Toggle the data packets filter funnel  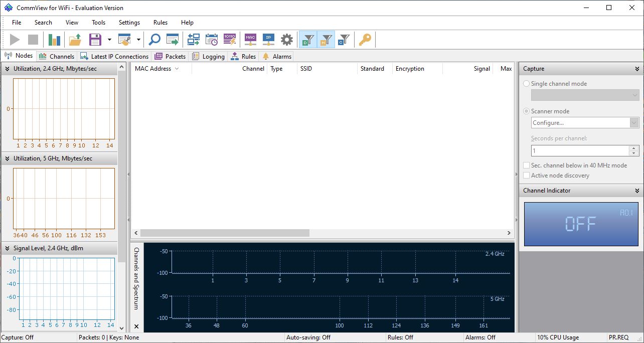pos(308,40)
